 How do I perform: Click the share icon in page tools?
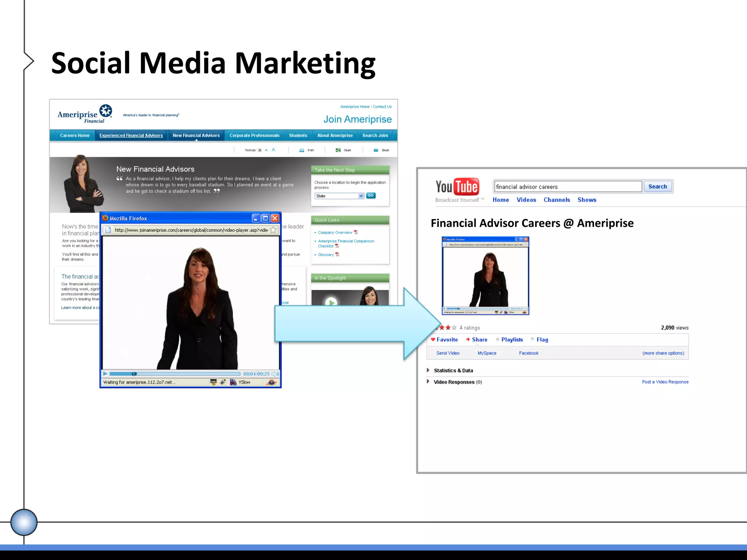coord(338,150)
